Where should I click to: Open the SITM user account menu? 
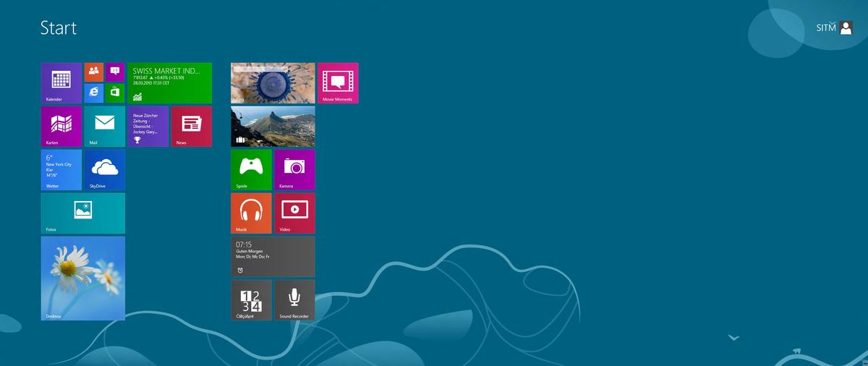click(x=835, y=27)
